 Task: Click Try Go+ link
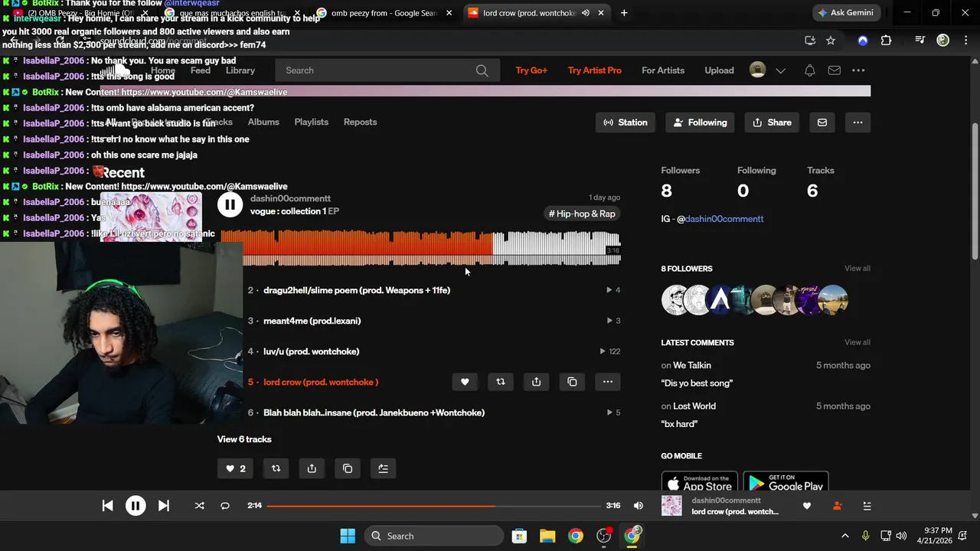531,70
